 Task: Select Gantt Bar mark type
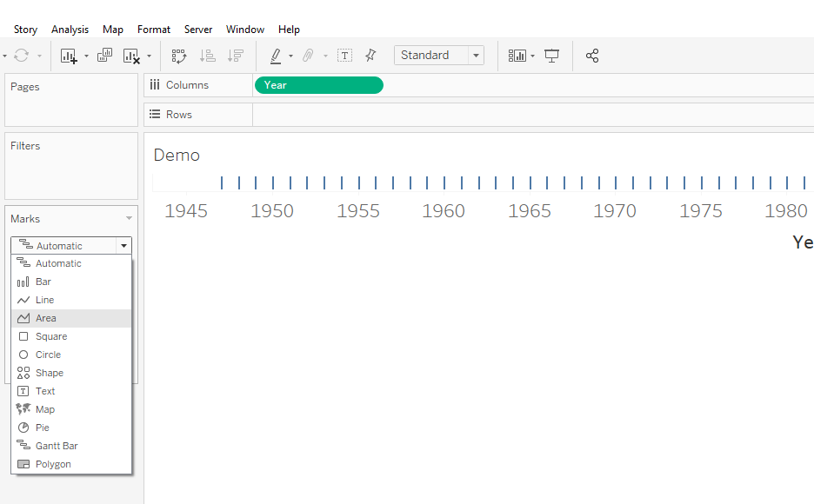click(x=71, y=446)
